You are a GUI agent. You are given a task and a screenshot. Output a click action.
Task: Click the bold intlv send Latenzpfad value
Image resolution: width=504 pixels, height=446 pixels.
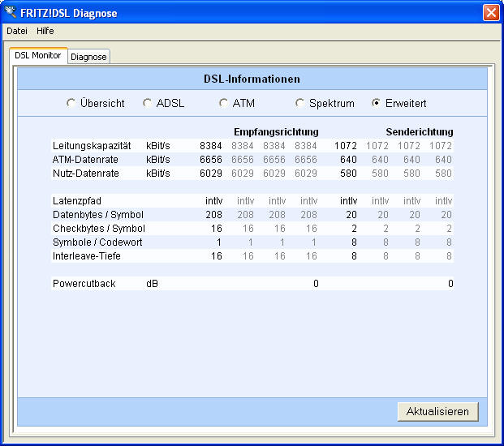coord(349,201)
